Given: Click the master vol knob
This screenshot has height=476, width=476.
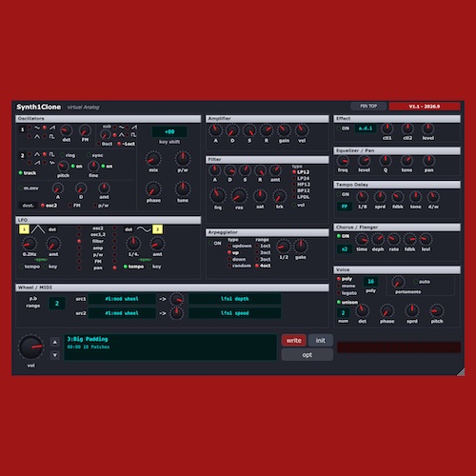Looking at the screenshot, I should pos(30,347).
